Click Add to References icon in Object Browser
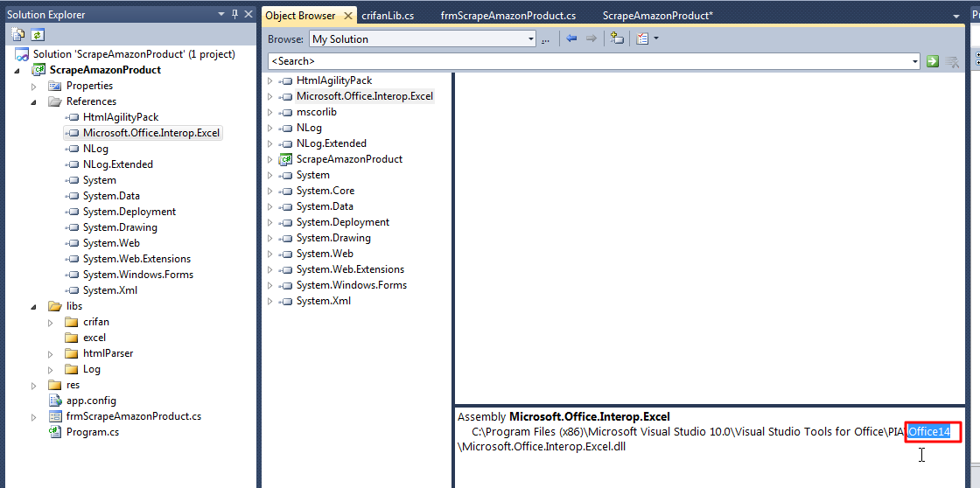Viewport: 980px width, 488px height. point(618,38)
